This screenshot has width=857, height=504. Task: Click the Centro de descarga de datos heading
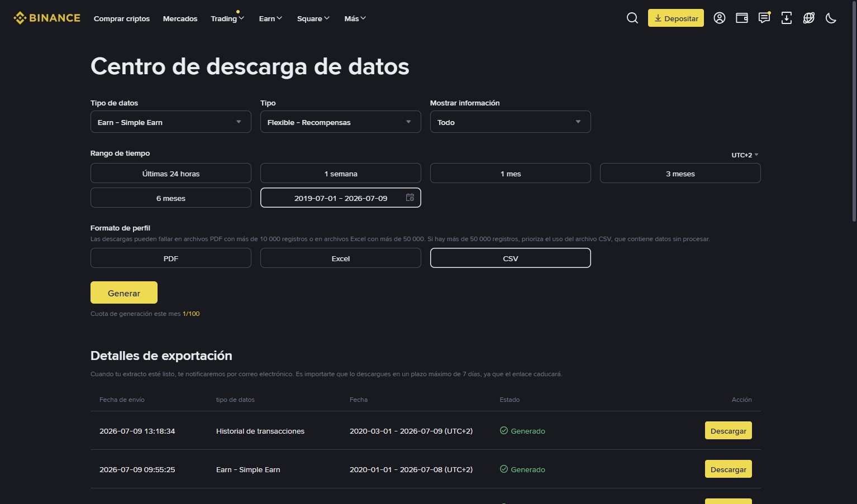(x=250, y=66)
